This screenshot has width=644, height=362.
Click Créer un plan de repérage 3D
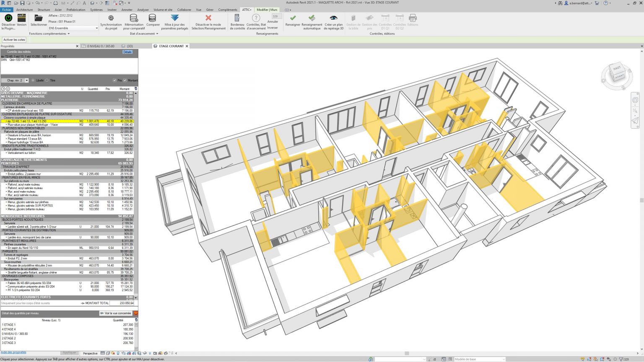(333, 19)
